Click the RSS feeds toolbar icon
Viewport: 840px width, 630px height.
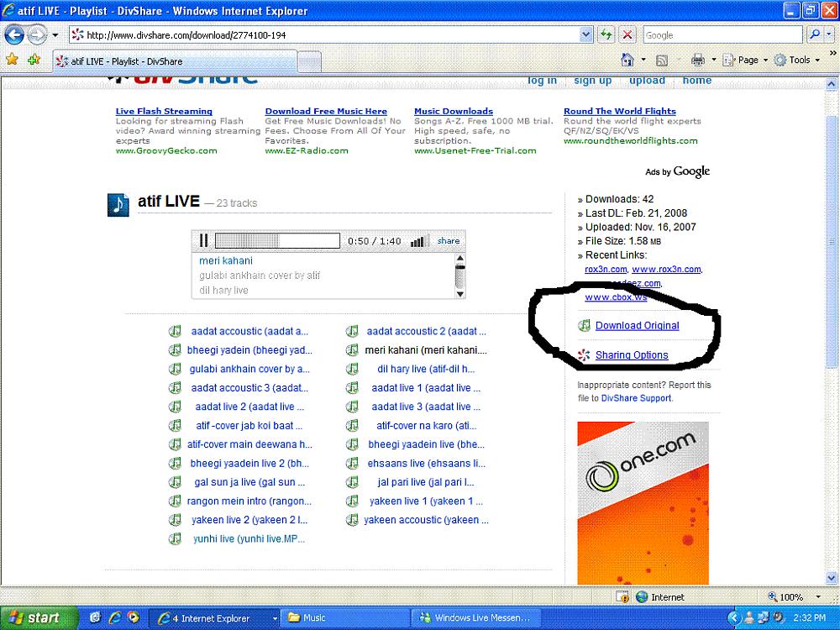pyautogui.click(x=662, y=60)
